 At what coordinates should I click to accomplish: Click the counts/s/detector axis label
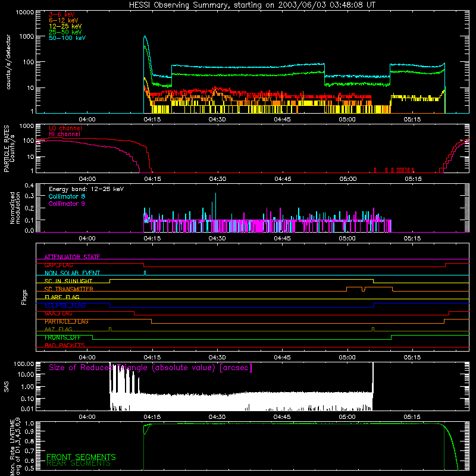[8, 62]
